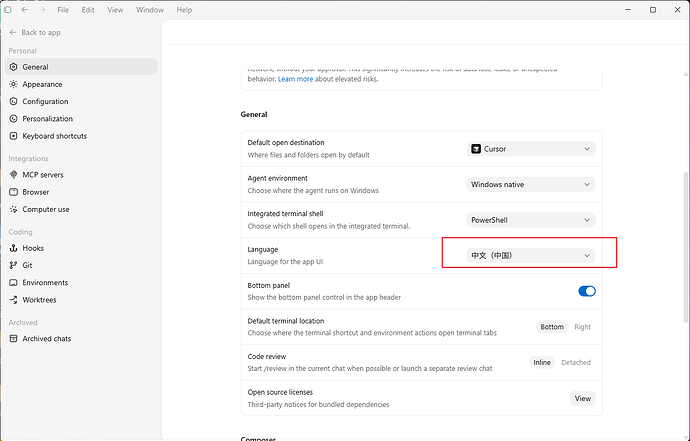Open the Window menu
Image resolution: width=690 pixels, height=441 pixels.
pos(150,10)
